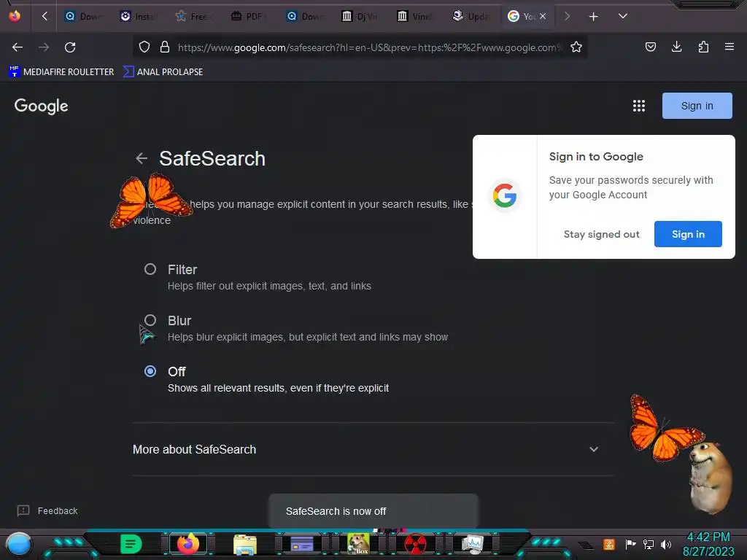747x560 pixels.
Task: Switch to the Free tab
Action: click(x=194, y=17)
